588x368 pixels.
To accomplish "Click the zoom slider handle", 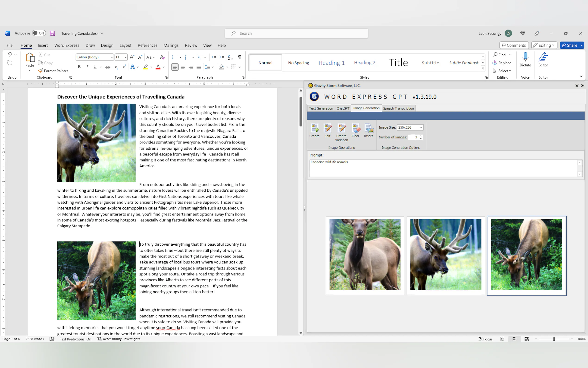I will point(554,339).
